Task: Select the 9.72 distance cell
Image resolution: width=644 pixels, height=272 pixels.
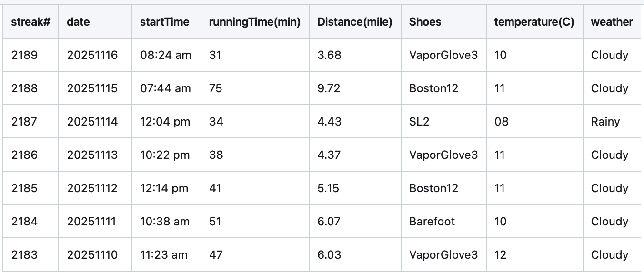Action: pyautogui.click(x=329, y=88)
